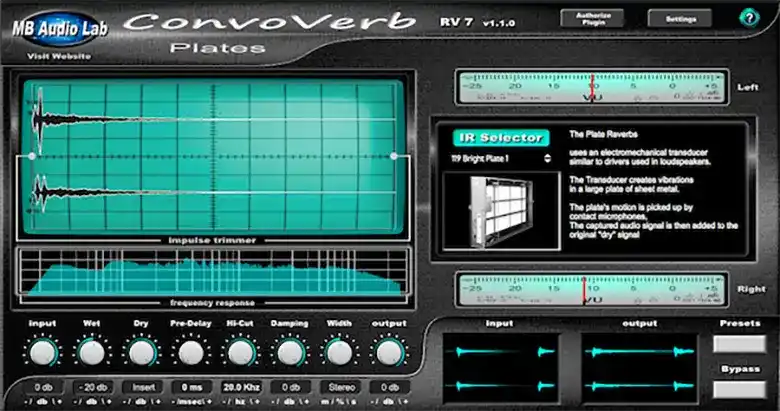Image resolution: width=780 pixels, height=411 pixels.
Task: Click the output waveform mini display
Action: (640, 368)
